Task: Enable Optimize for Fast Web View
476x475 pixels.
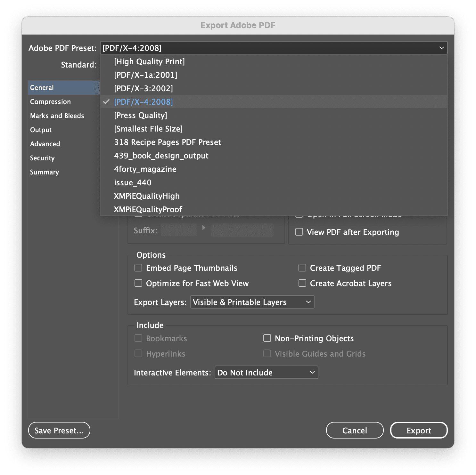Action: (x=138, y=283)
